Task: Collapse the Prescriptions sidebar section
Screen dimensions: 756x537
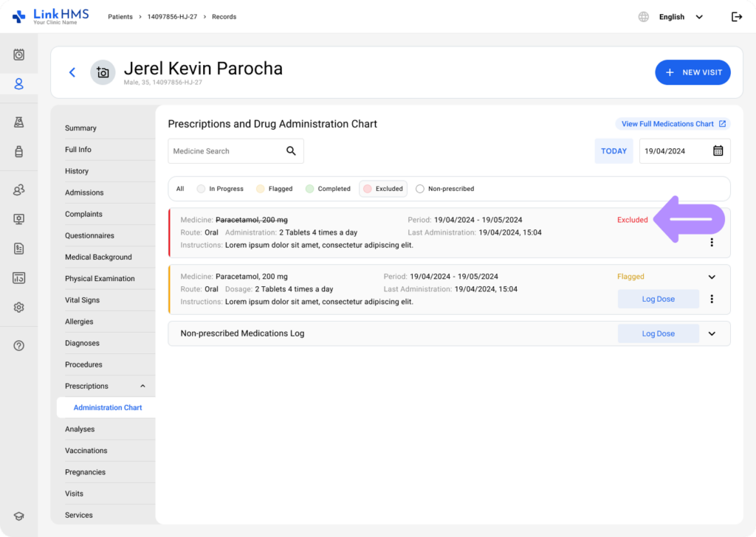Action: pos(142,387)
